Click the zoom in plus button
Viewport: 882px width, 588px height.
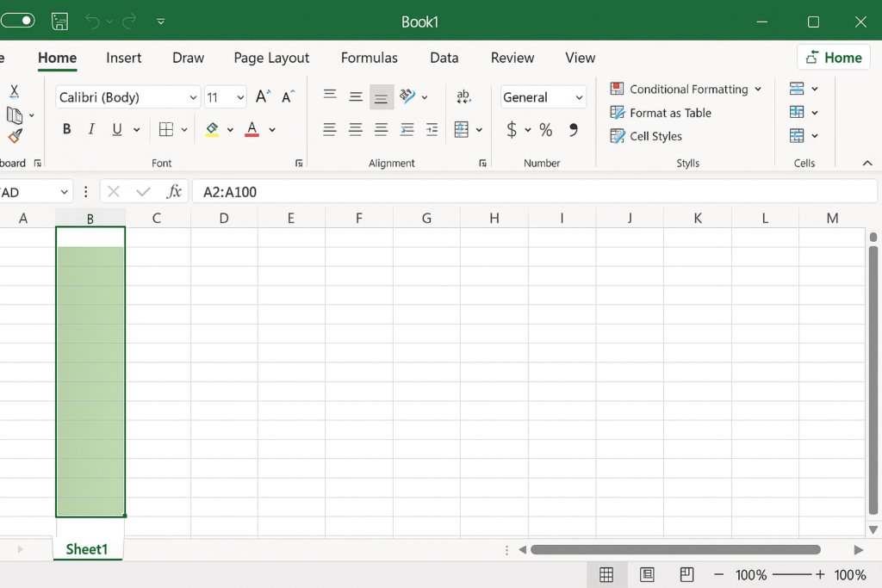820,574
